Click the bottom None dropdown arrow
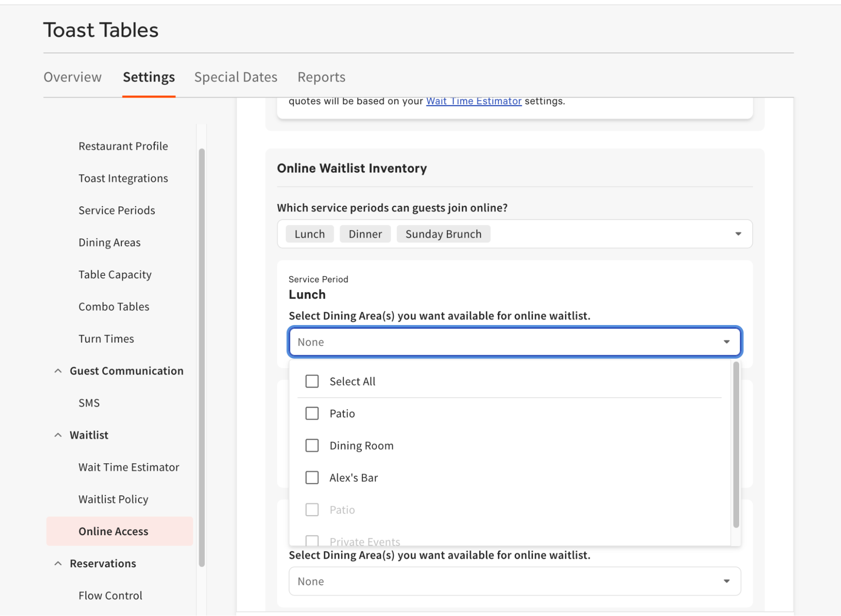This screenshot has height=616, width=841. click(726, 581)
